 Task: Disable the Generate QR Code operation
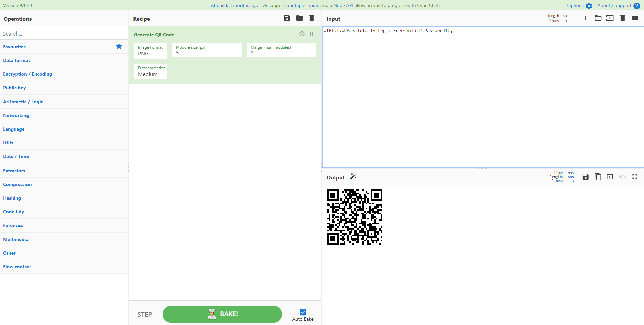(x=302, y=34)
